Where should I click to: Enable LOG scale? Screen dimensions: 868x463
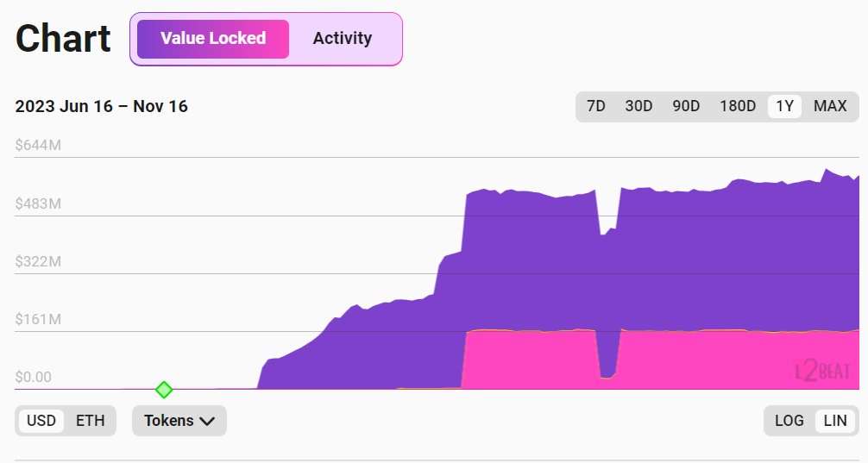click(789, 421)
